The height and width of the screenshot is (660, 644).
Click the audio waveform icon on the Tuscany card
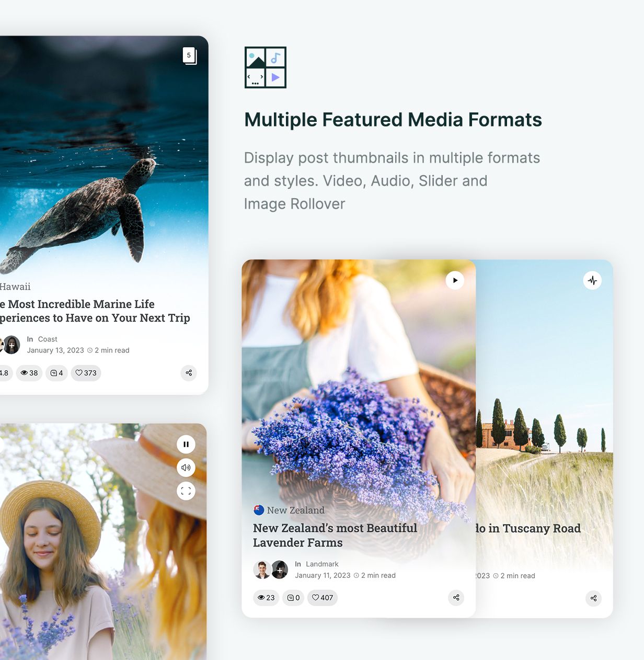(x=592, y=280)
